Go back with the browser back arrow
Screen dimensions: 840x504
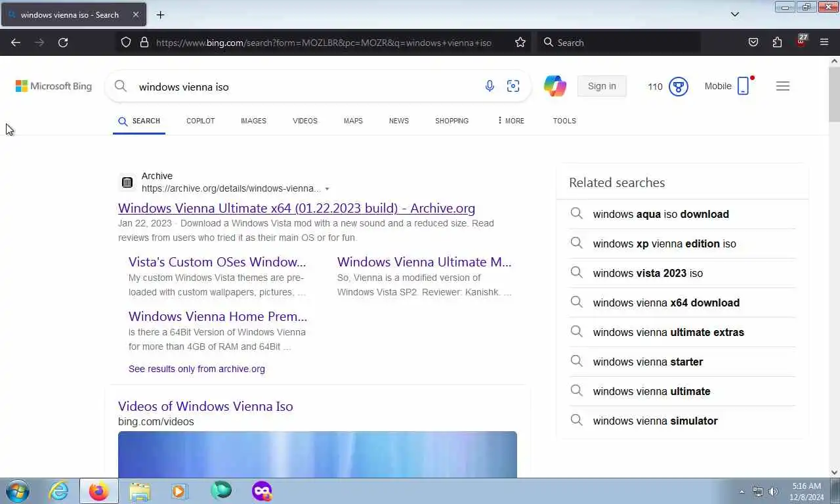click(x=16, y=43)
